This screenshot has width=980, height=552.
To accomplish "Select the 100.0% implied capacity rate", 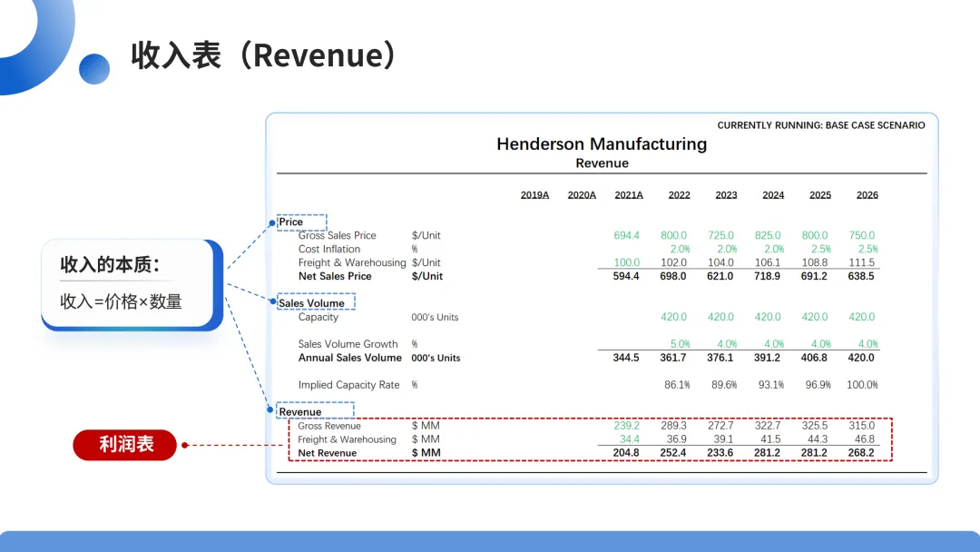I will (863, 385).
